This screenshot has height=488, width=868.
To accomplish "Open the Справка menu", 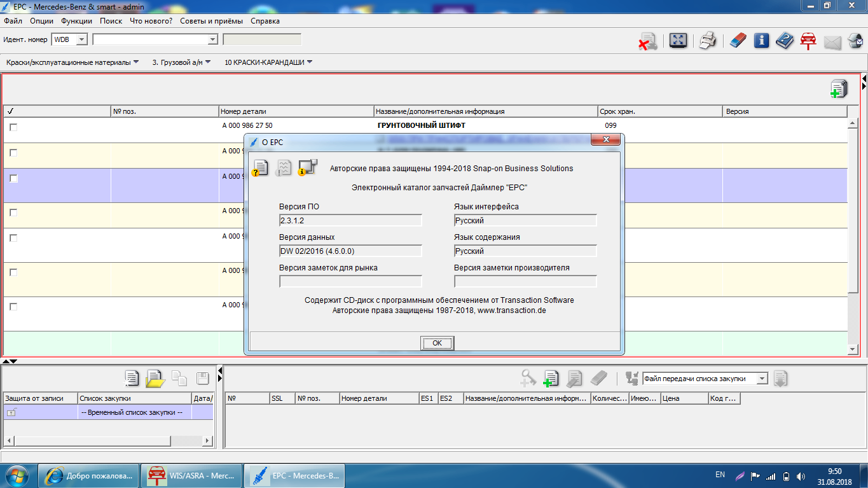I will pos(265,21).
